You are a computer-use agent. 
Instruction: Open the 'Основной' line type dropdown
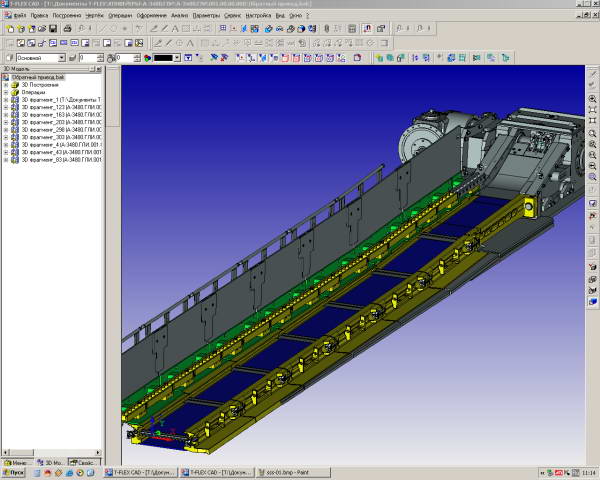click(x=62, y=58)
